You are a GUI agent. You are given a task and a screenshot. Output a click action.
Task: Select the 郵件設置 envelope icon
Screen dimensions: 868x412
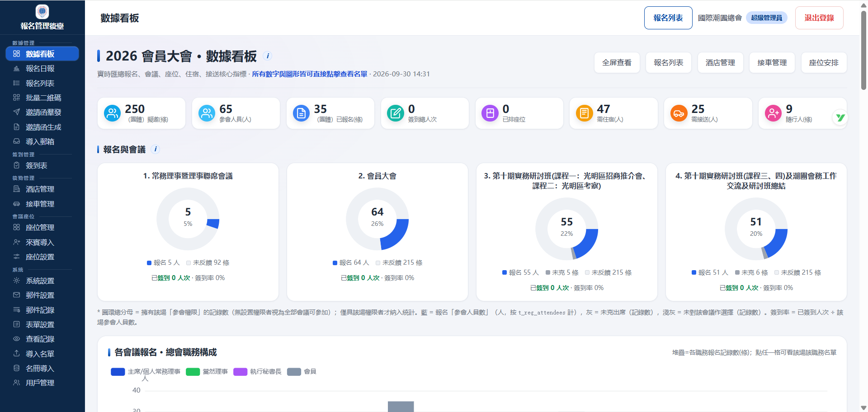click(x=17, y=295)
